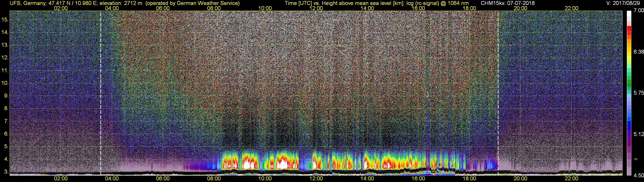The image size is (644, 182).
Task: Click the '22:00' label on the top time axis
Action: 571,8
